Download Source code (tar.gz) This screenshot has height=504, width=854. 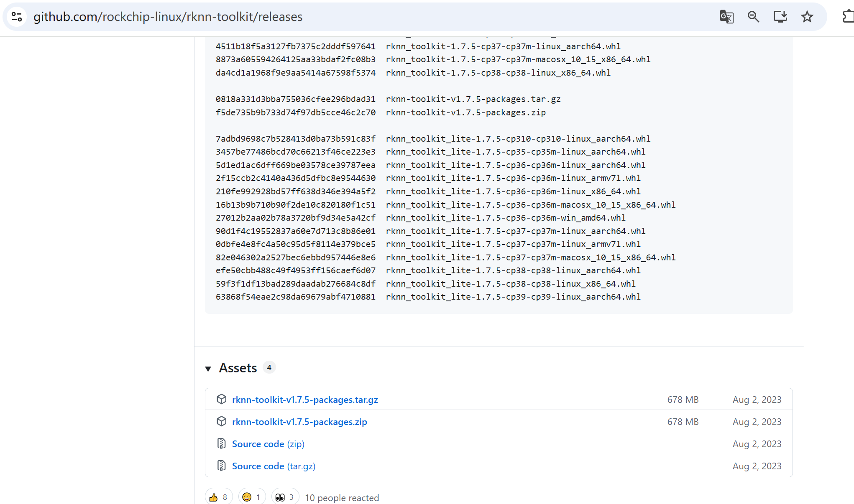[274, 466]
